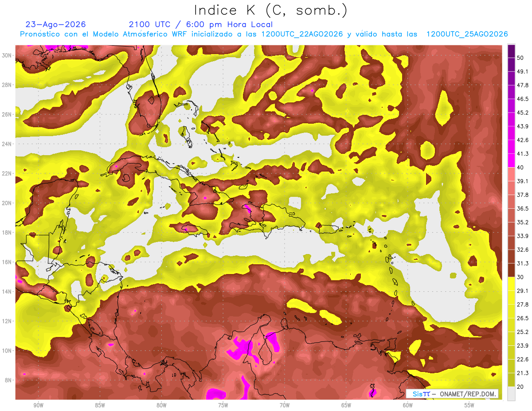Select the "10N" latitude axis label
The image size is (532, 411).
click(x=8, y=350)
